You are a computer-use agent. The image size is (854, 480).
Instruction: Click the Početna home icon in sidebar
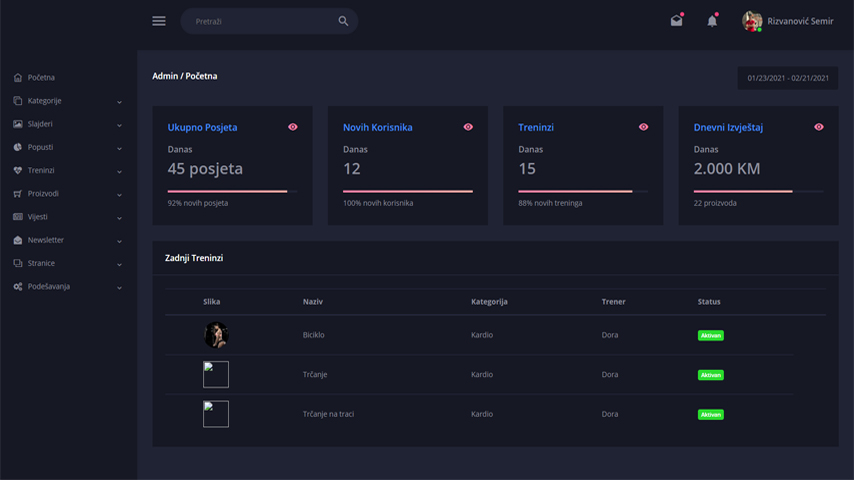[x=18, y=78]
